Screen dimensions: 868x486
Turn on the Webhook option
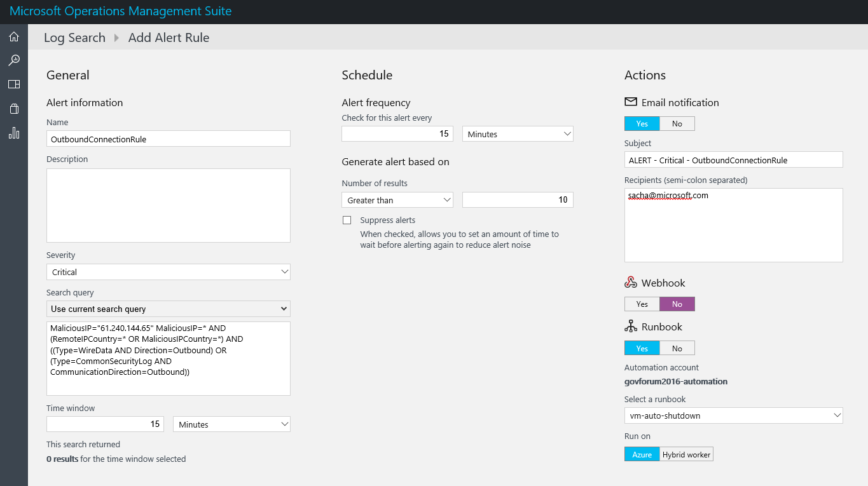642,304
